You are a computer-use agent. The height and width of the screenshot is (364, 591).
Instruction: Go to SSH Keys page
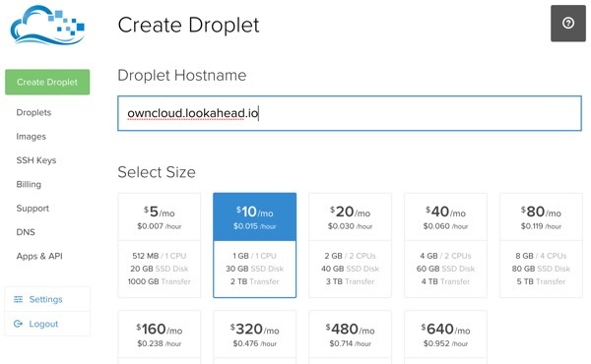coord(36,160)
